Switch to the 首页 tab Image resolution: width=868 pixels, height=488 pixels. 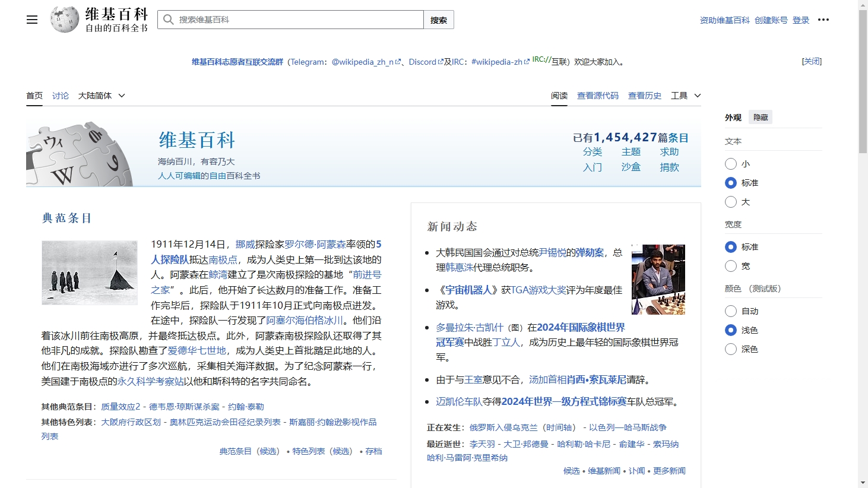[34, 96]
